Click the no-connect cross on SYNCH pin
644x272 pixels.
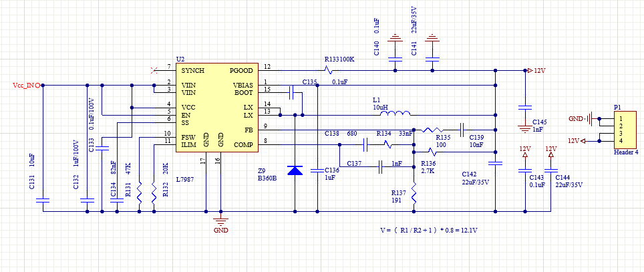(154, 71)
